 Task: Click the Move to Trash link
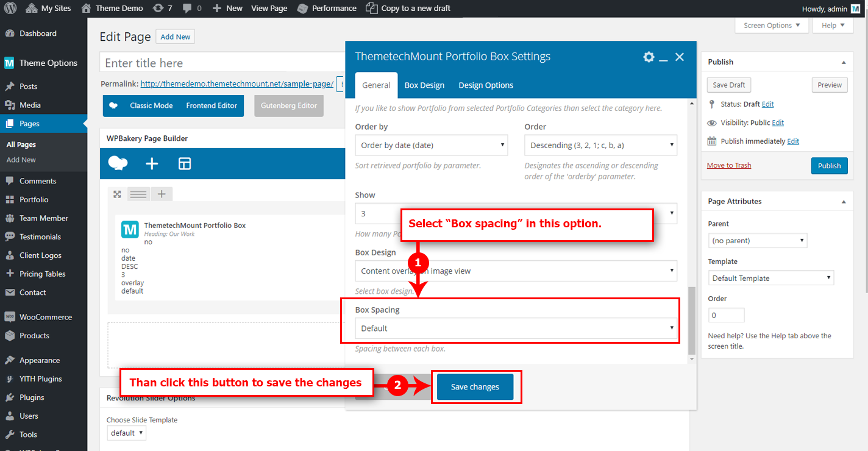click(728, 166)
